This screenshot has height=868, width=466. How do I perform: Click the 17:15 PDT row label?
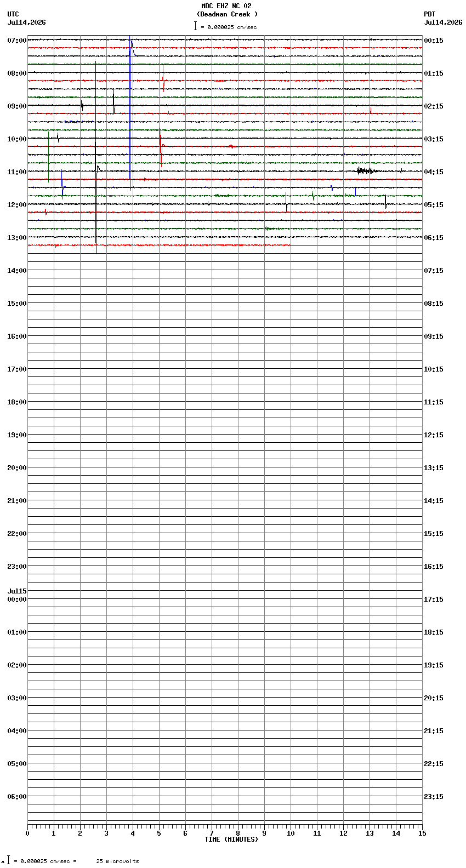tap(434, 599)
